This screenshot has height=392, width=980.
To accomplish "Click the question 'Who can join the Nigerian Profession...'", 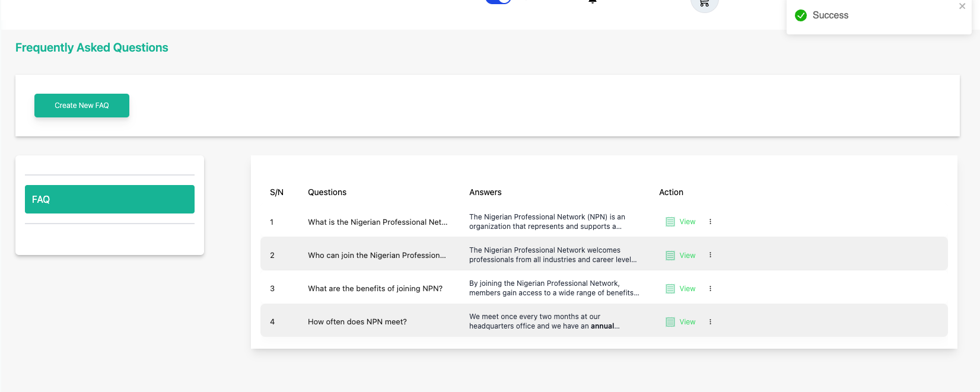I will tap(377, 256).
